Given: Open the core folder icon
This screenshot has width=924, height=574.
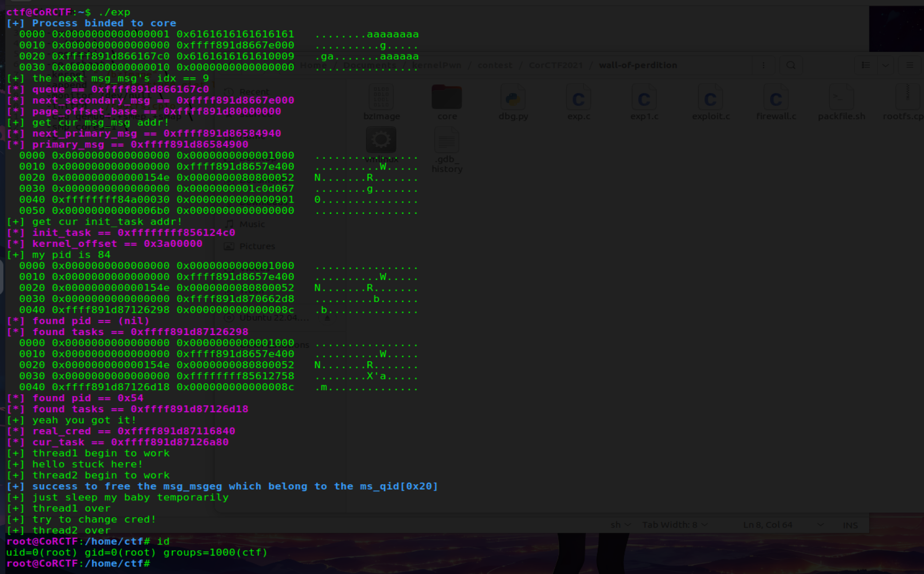Looking at the screenshot, I should [447, 98].
